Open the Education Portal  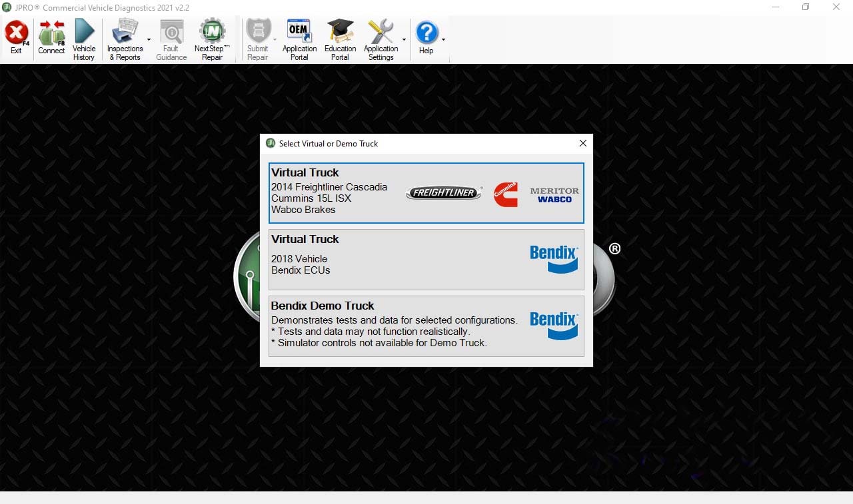point(340,39)
